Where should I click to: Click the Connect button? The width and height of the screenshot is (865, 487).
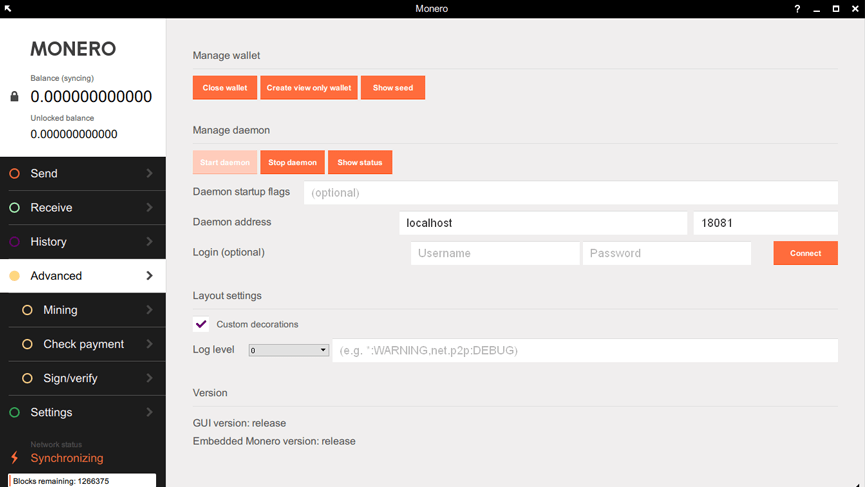pyautogui.click(x=805, y=253)
